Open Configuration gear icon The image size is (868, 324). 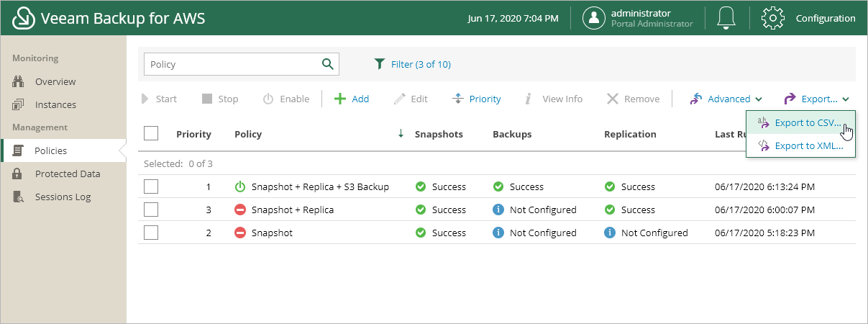tap(772, 18)
